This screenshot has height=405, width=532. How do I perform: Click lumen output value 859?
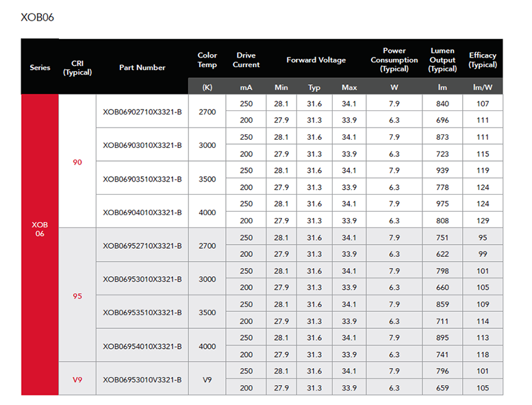(442, 304)
